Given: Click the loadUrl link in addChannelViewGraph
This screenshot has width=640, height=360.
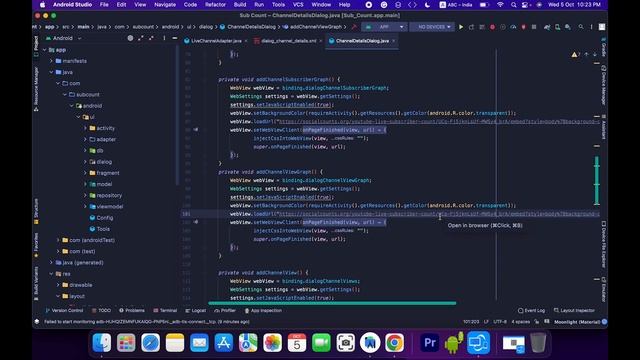Looking at the screenshot, I should (x=438, y=214).
